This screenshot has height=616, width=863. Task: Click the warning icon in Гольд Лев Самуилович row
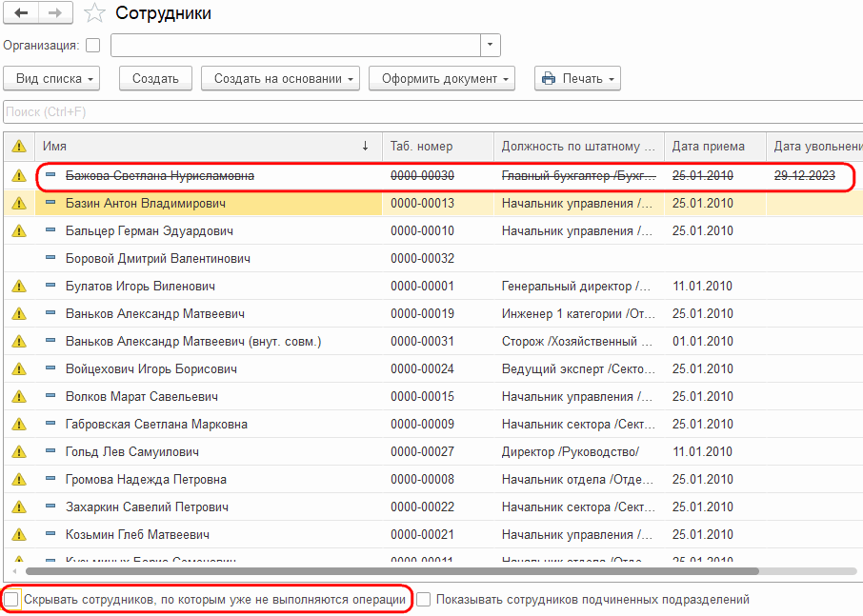pyautogui.click(x=19, y=451)
